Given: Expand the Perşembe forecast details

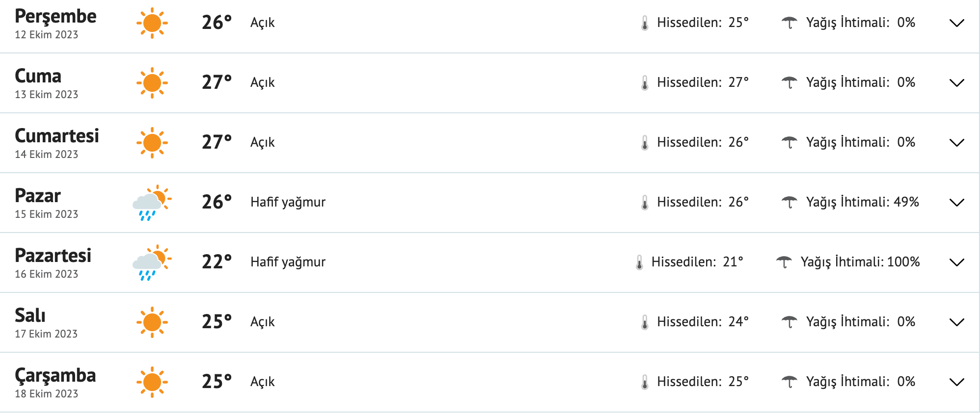Looking at the screenshot, I should [x=957, y=23].
